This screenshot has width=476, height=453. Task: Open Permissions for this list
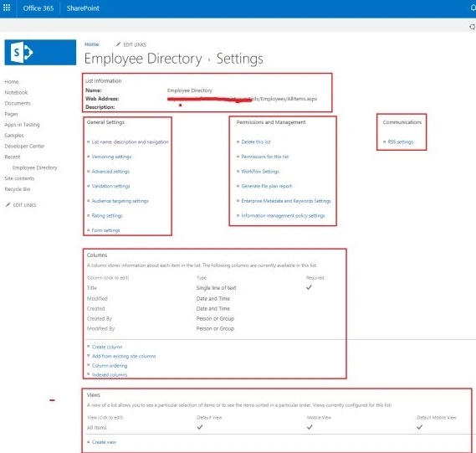pos(265,157)
